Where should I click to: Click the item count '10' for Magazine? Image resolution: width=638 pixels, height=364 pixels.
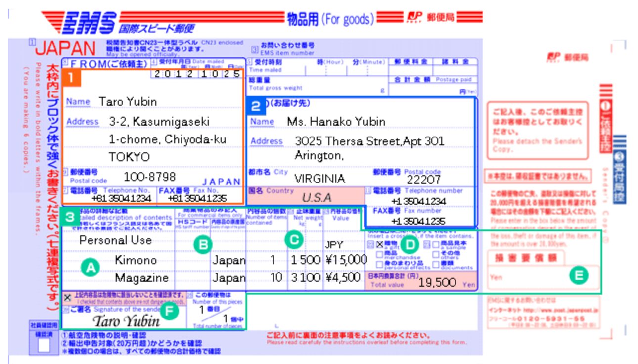[x=276, y=278]
